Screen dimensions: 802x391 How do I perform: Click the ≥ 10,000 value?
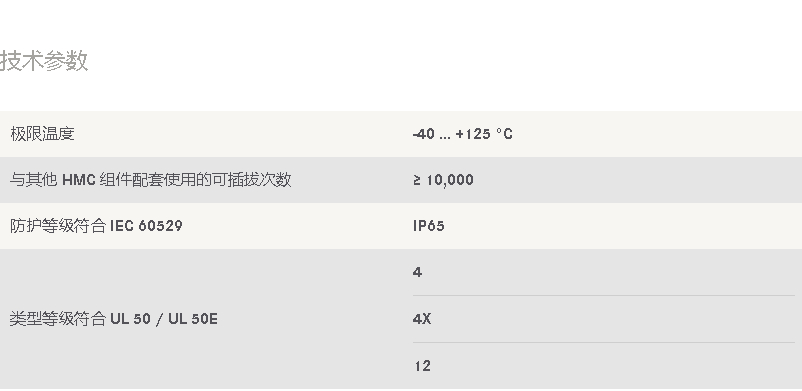tap(443, 180)
